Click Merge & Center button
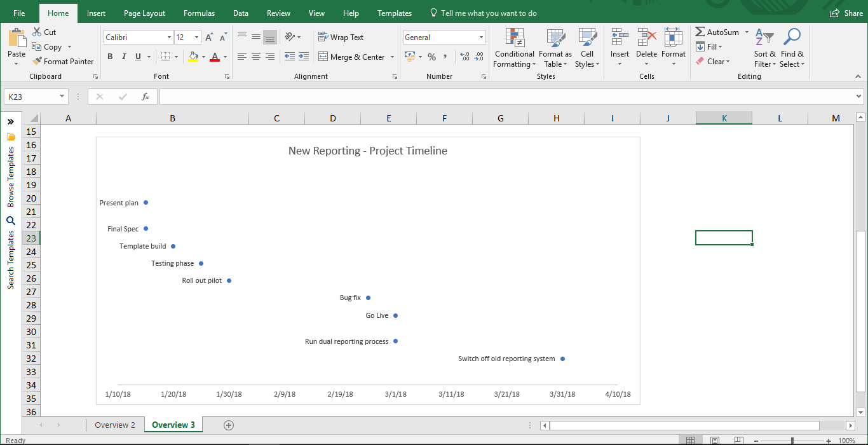This screenshot has width=868, height=445. click(x=352, y=57)
